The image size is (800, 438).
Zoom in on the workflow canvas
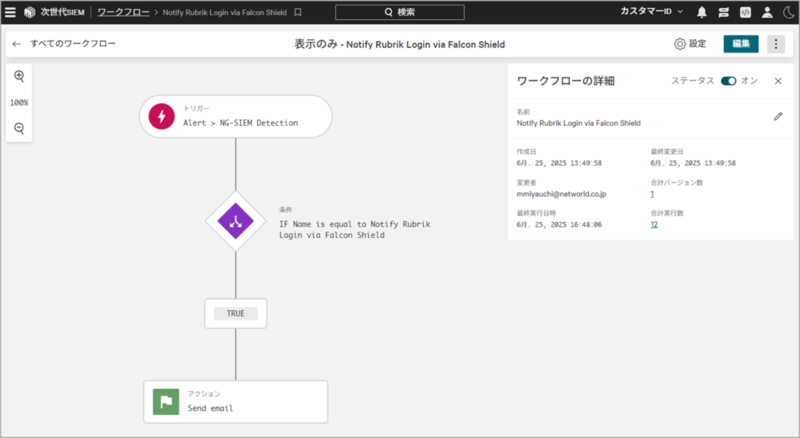[19, 76]
